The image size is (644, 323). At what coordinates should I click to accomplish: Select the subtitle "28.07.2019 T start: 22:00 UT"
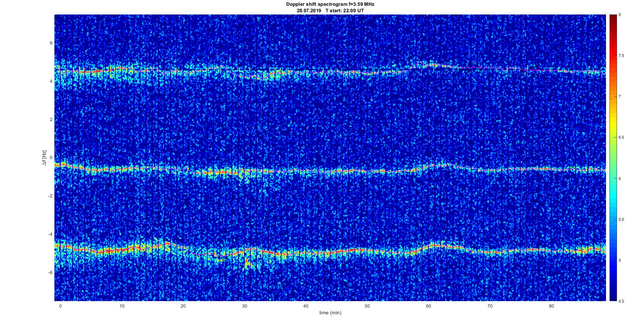[x=330, y=11]
